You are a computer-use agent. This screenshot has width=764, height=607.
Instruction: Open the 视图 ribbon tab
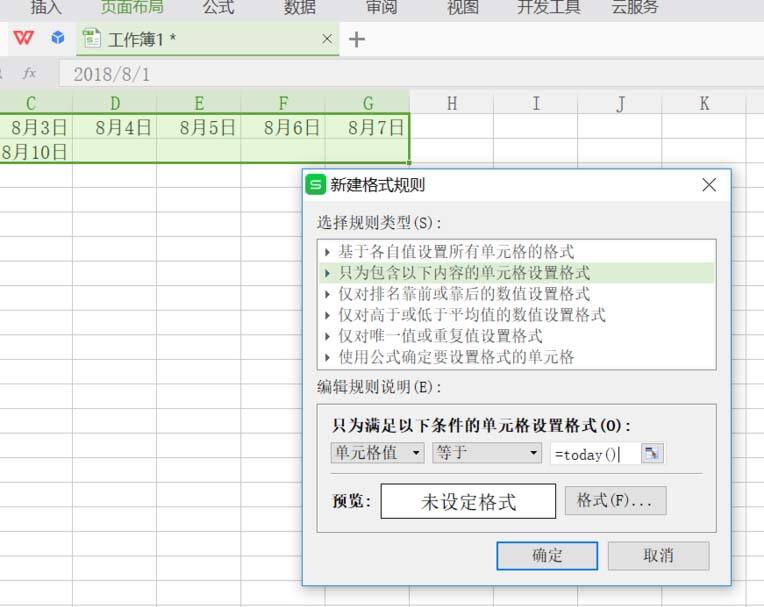tap(463, 7)
